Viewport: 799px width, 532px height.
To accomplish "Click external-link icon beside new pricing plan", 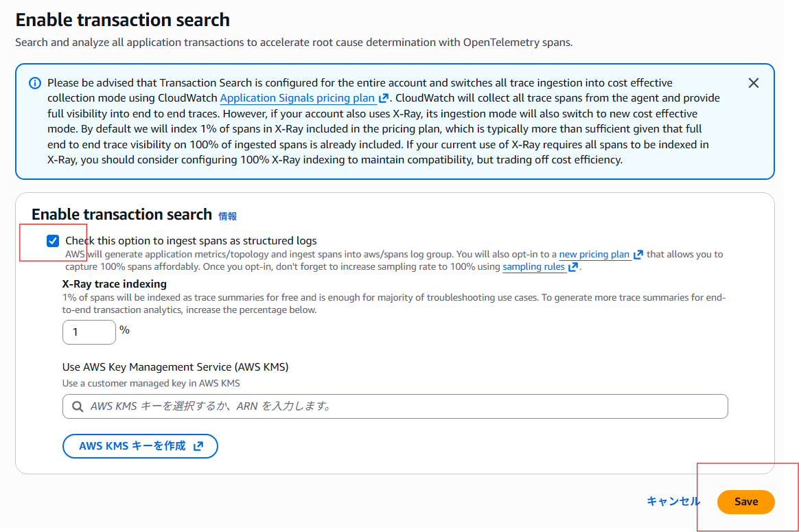I will click(x=638, y=255).
